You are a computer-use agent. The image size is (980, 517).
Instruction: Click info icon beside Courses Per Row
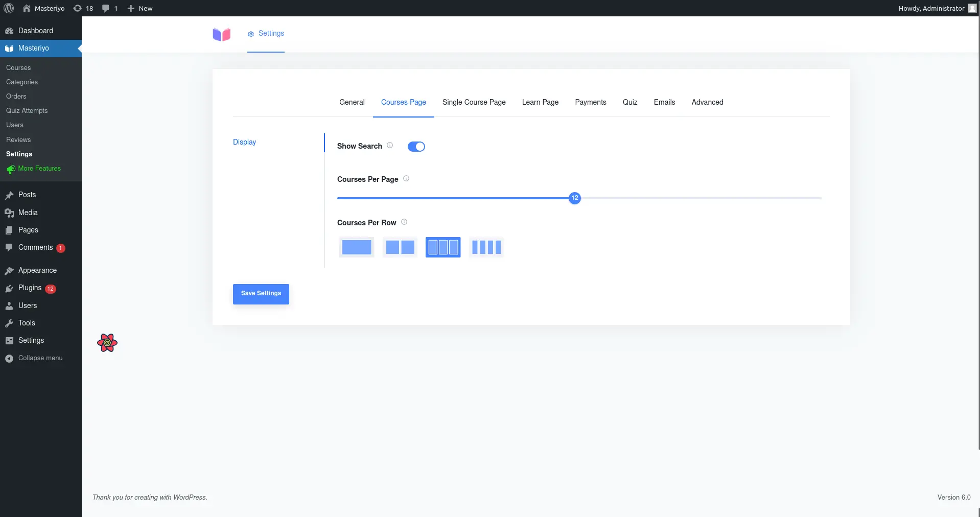[404, 222]
